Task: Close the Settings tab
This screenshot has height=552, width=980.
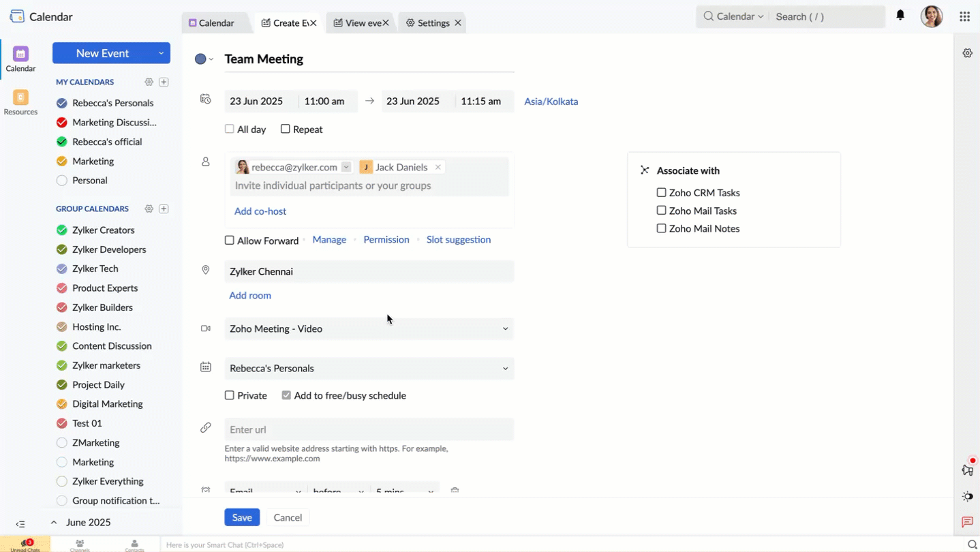Action: 458,22
